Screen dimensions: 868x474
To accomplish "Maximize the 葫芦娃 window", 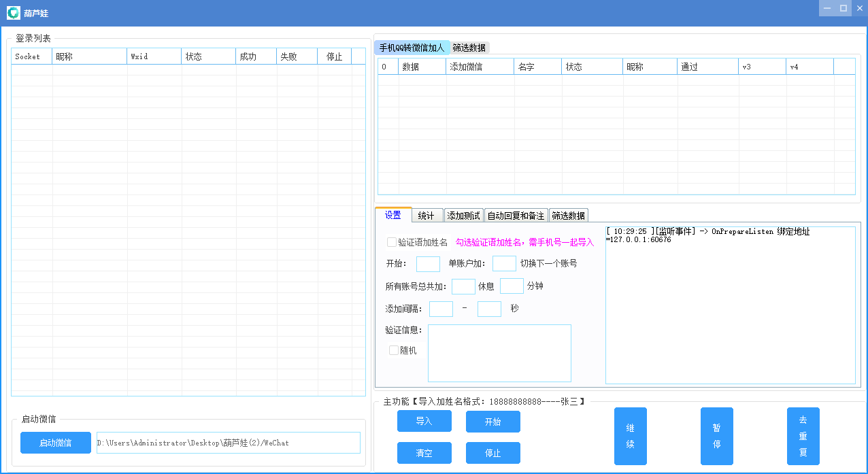I will [844, 8].
